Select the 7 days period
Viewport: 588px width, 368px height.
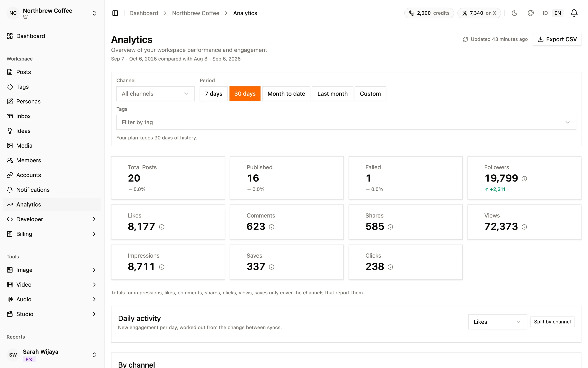(214, 94)
